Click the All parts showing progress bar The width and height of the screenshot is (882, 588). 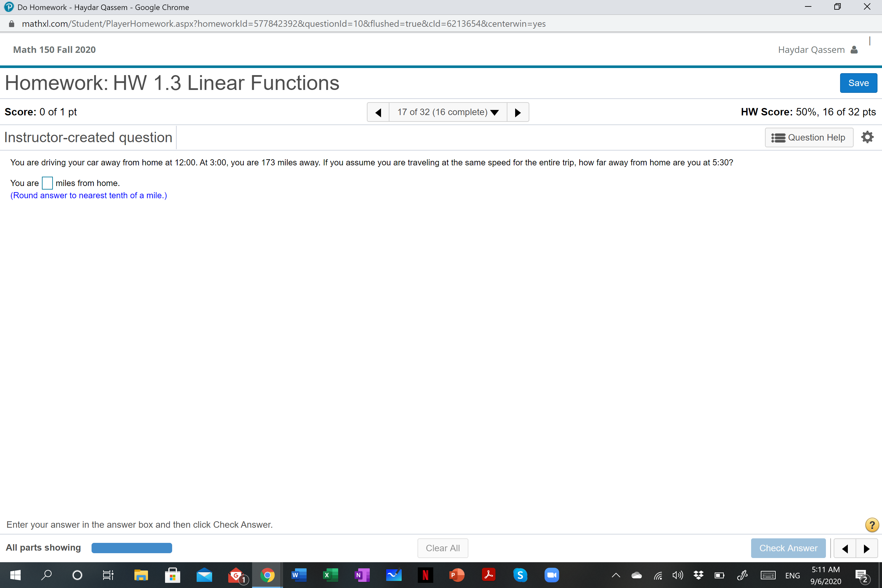132,548
